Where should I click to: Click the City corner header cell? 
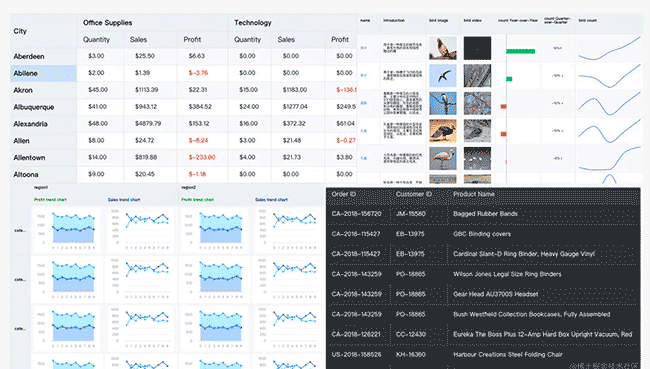[44, 31]
